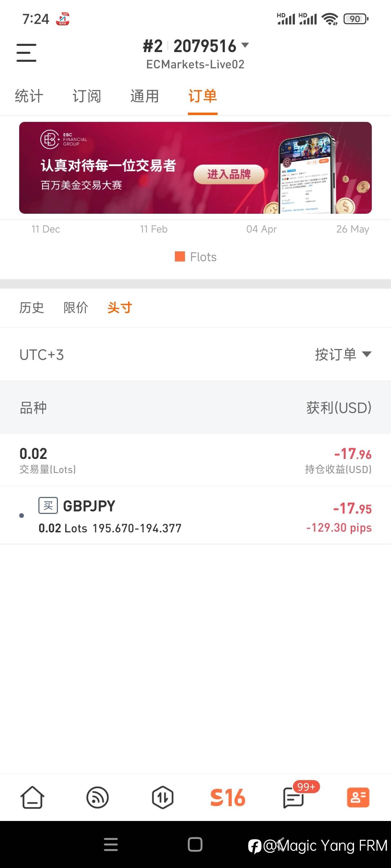Open the 按订单 sort dropdown
Screen dimensions: 391x868
[343, 354]
